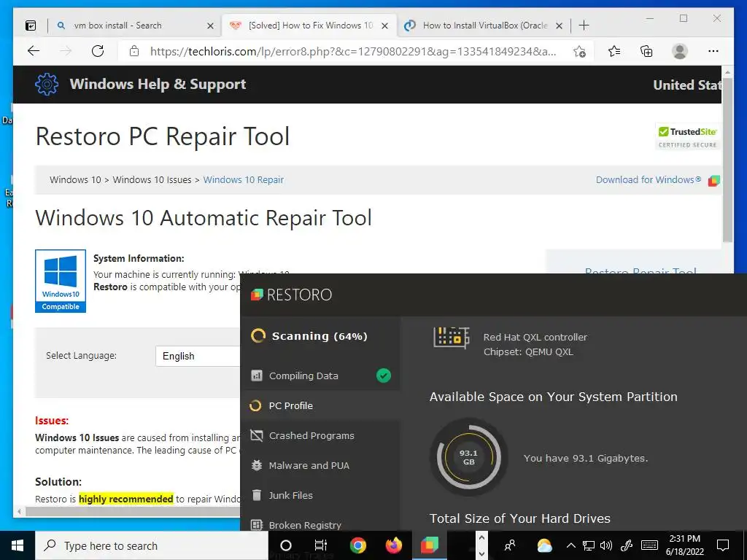The width and height of the screenshot is (747, 560).
Task: Close the VirtualBox tab
Action: [560, 26]
